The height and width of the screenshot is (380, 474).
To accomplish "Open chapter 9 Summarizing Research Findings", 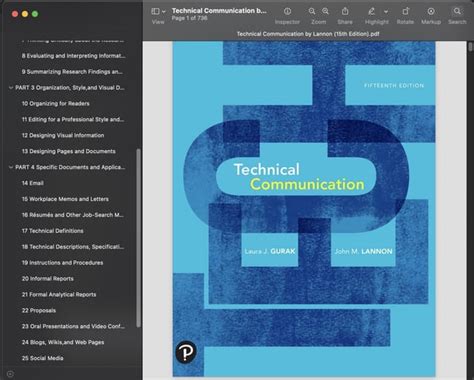I will click(x=72, y=72).
